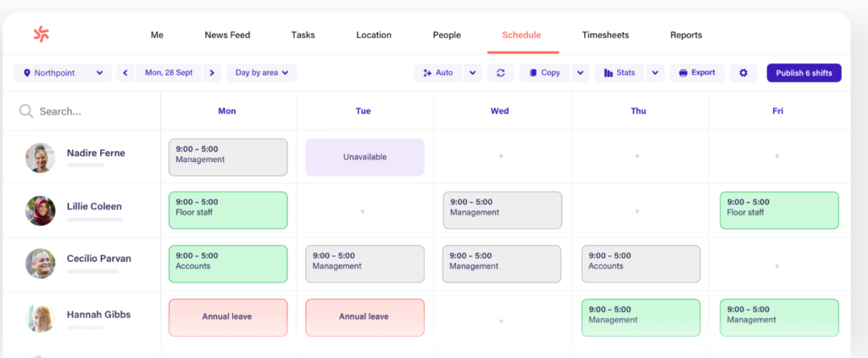Screen dimensions: 868x358
Task: Select the Wed column header
Action: [499, 111]
